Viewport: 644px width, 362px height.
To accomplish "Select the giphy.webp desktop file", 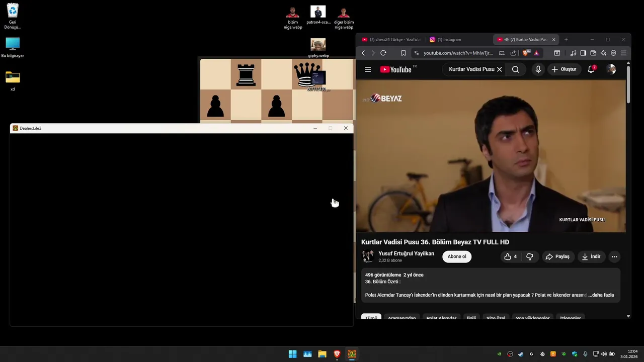I will 318,48.
